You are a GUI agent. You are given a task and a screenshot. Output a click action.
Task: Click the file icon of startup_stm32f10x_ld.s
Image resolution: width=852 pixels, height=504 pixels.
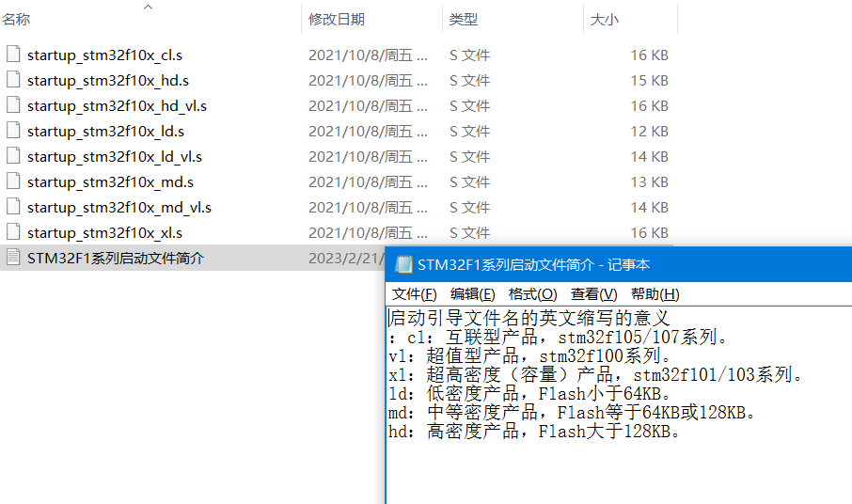(13, 131)
